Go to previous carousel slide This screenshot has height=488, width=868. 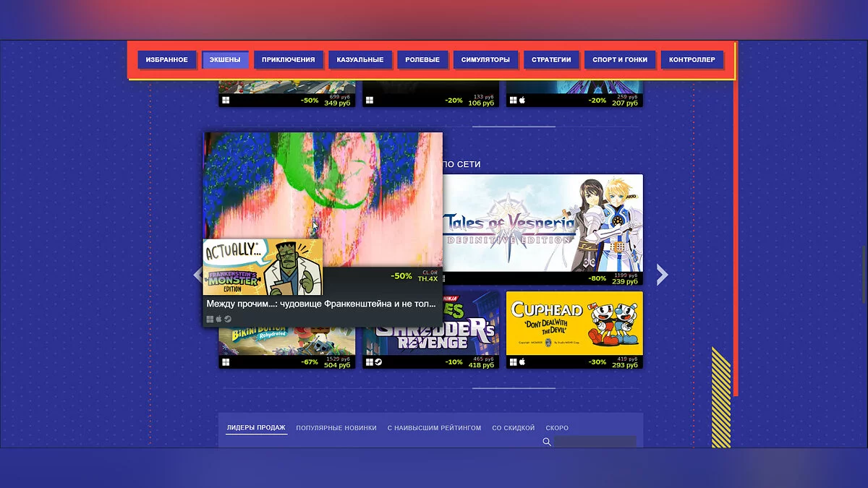coord(197,275)
